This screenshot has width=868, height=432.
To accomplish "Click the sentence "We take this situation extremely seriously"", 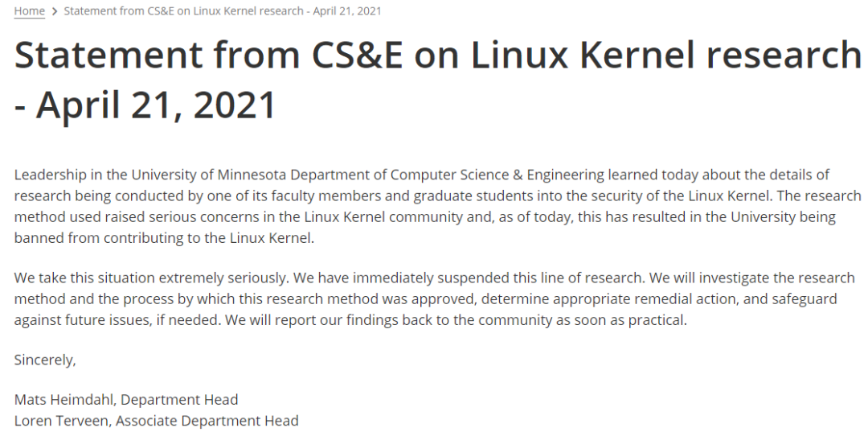I will [151, 278].
